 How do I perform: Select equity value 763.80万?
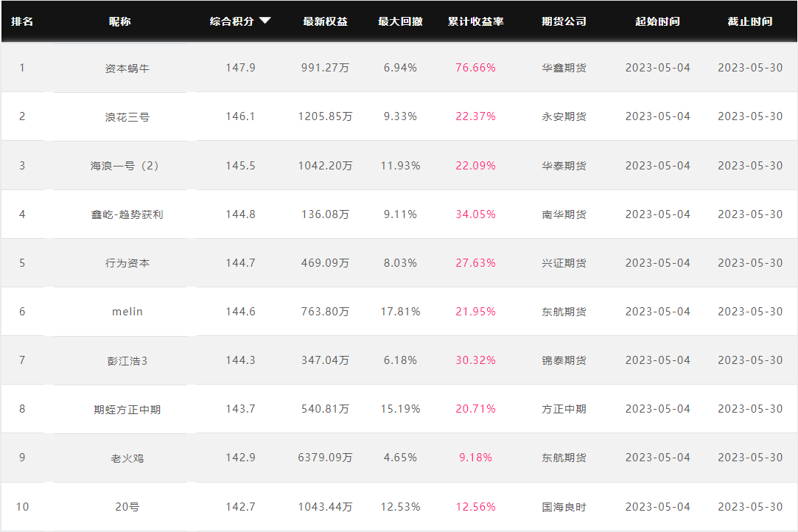click(325, 312)
